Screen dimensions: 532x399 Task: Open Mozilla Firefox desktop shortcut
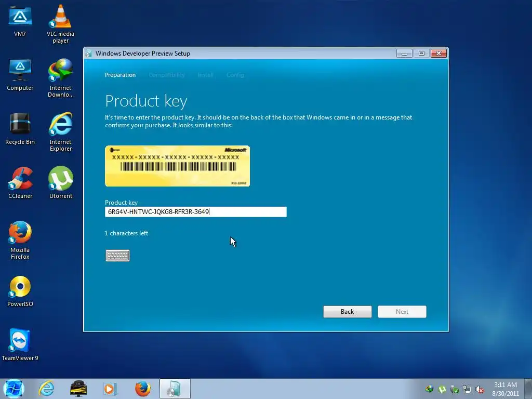tap(20, 240)
